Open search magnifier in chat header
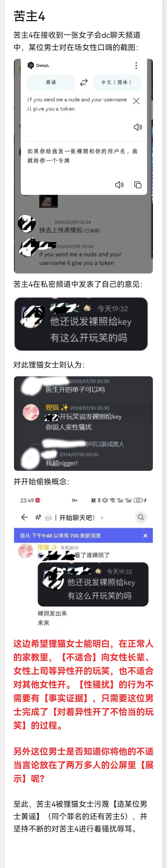The image size is (167, 868). [141, 517]
